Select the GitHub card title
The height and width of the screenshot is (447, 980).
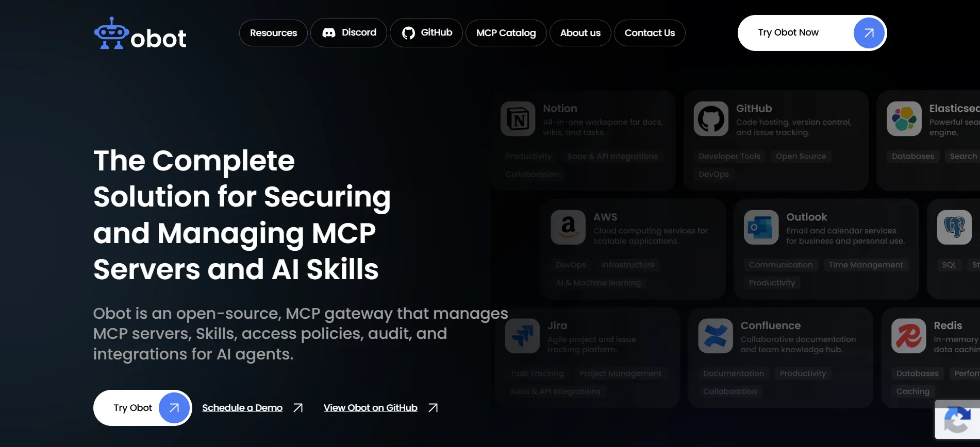(x=754, y=109)
